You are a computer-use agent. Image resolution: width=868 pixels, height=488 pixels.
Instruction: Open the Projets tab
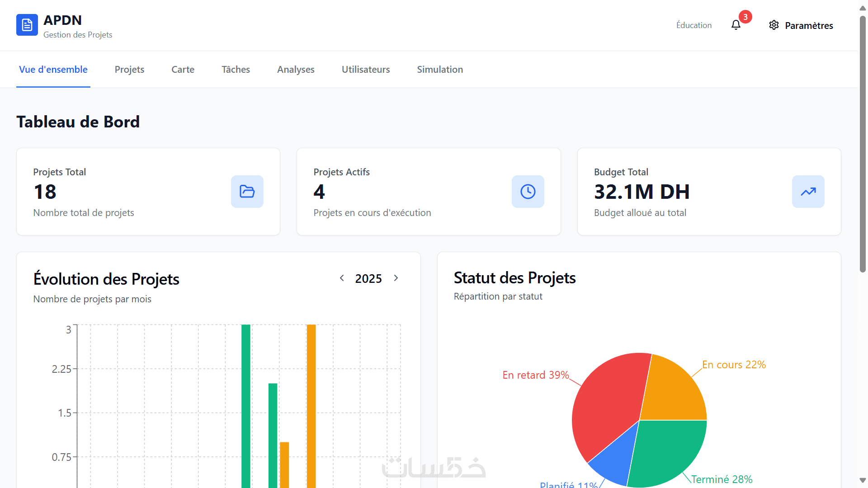point(129,70)
